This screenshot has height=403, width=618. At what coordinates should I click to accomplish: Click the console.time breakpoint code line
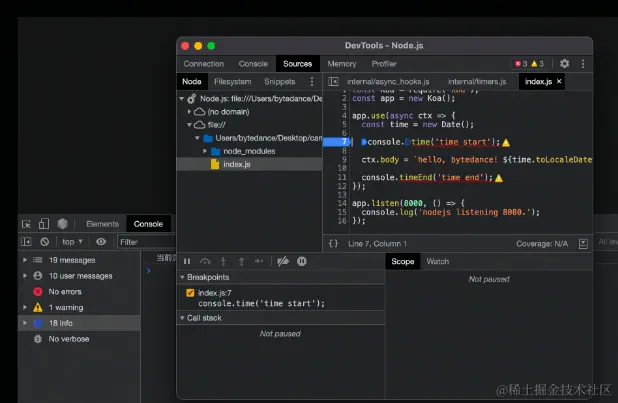pos(261,303)
